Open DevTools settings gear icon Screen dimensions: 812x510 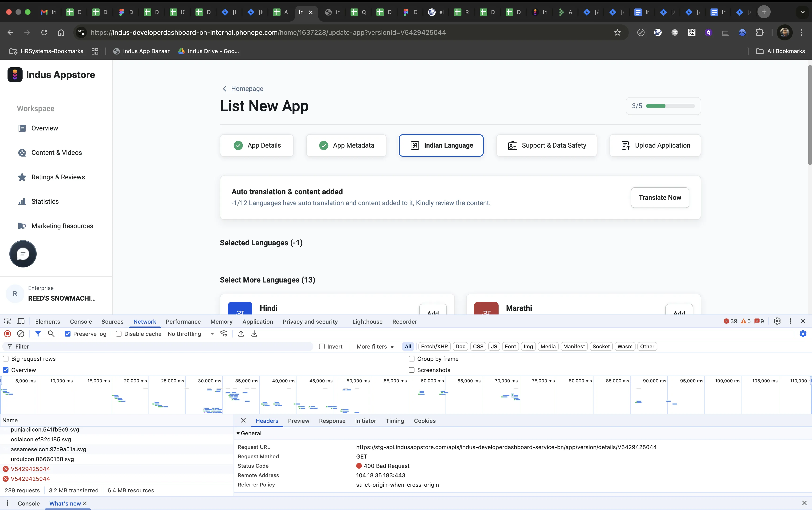[777, 322]
